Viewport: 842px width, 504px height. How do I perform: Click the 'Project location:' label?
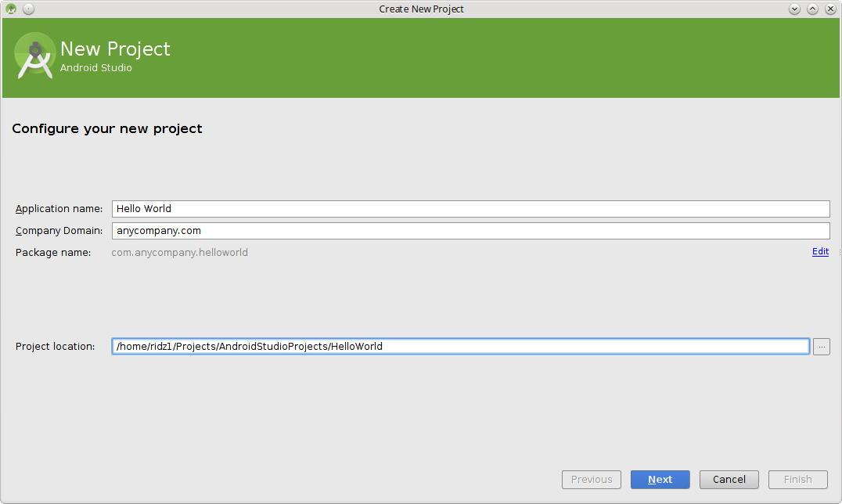pyautogui.click(x=55, y=347)
